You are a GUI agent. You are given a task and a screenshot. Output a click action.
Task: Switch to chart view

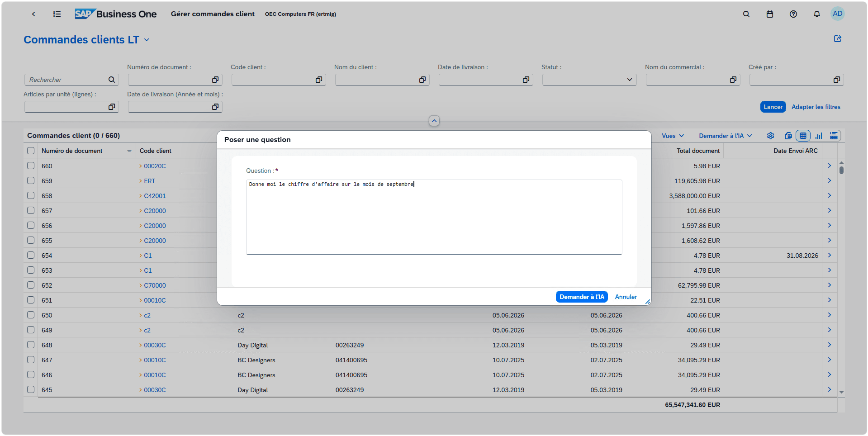click(x=819, y=136)
